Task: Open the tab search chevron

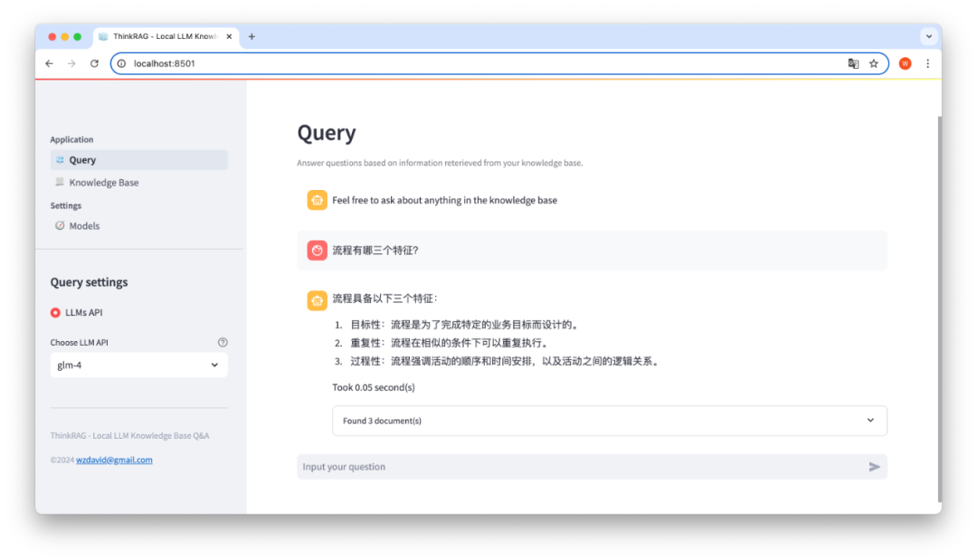Action: point(928,36)
